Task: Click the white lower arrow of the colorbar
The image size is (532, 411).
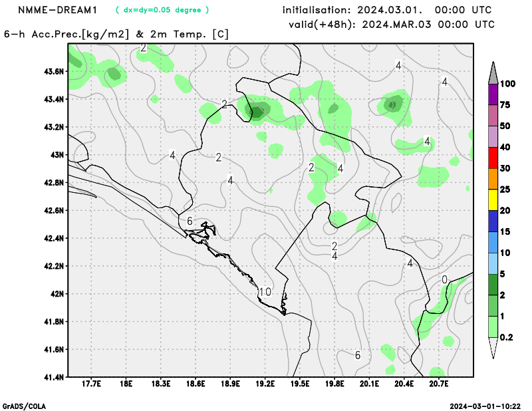Action: pyautogui.click(x=493, y=348)
